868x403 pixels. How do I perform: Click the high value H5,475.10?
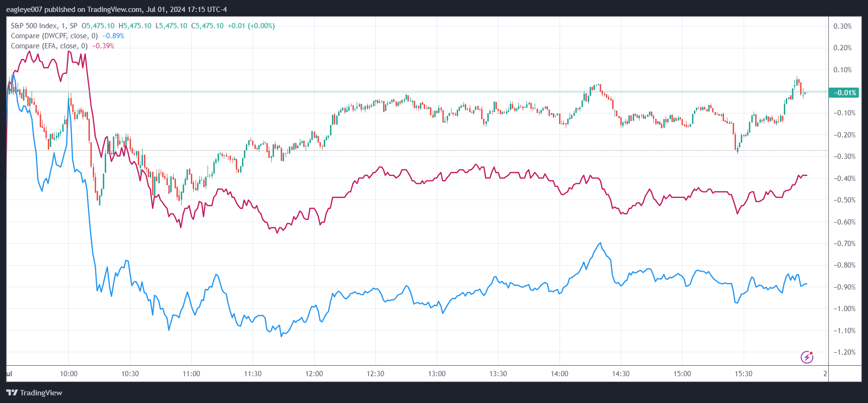[x=135, y=26]
